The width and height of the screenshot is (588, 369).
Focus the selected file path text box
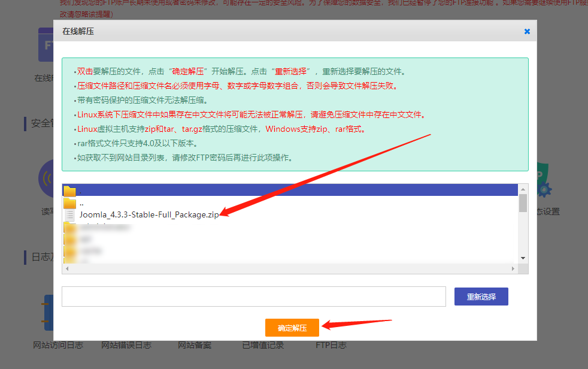point(253,297)
